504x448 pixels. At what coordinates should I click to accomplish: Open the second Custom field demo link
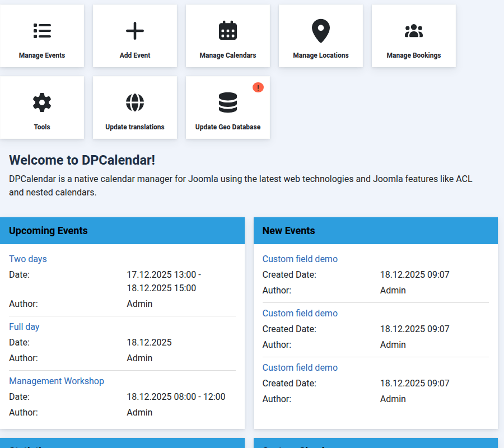[x=300, y=313]
